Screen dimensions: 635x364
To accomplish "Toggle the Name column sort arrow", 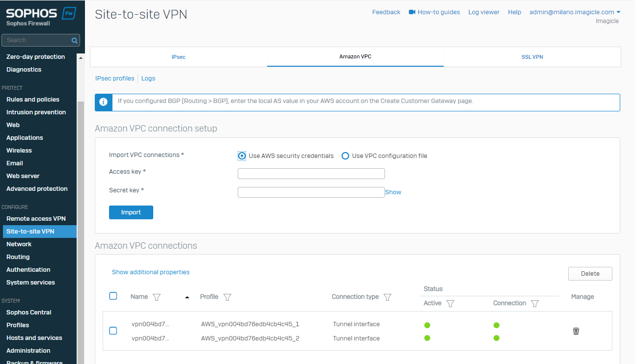I will click(x=187, y=297).
